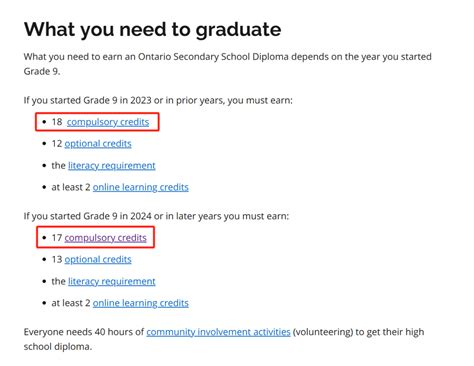The width and height of the screenshot is (474, 366).
Task: Click the 'Everyone needs 40 hours of' text
Action: tap(84, 332)
